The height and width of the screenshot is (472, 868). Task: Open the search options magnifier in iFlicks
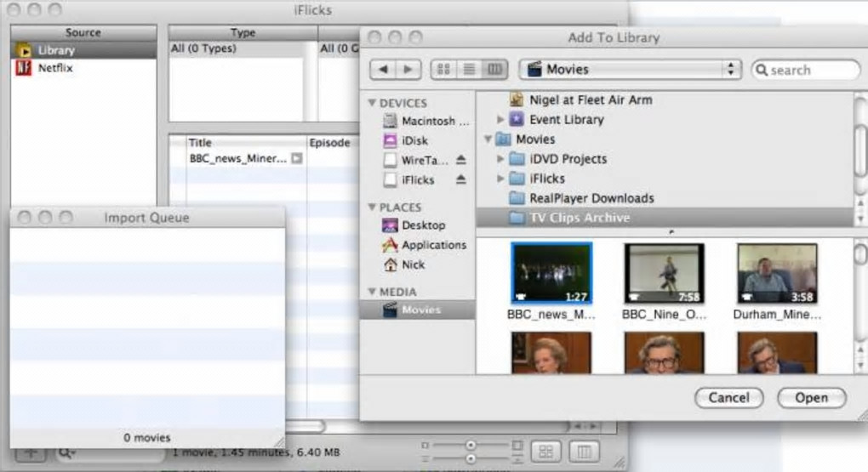coord(66,454)
